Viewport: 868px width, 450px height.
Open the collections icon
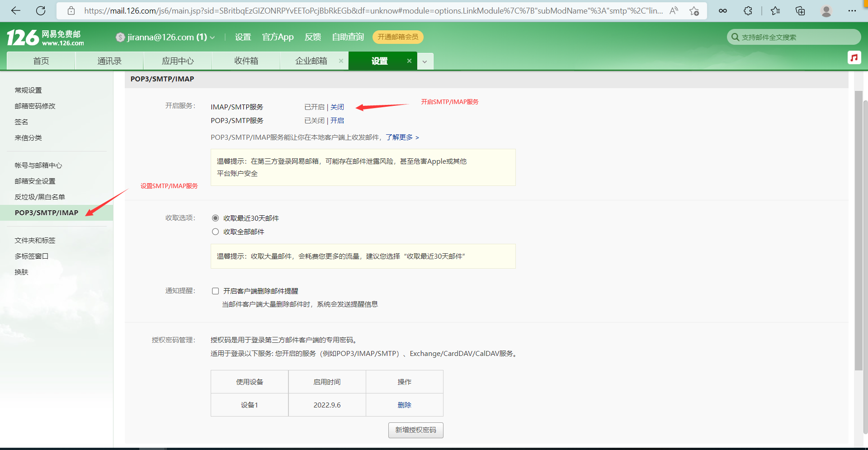[800, 10]
